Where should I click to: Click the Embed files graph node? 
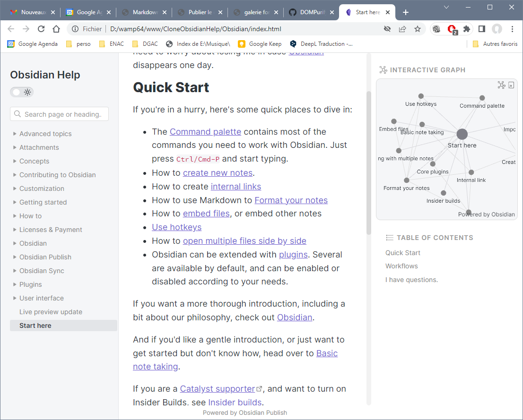click(394, 121)
